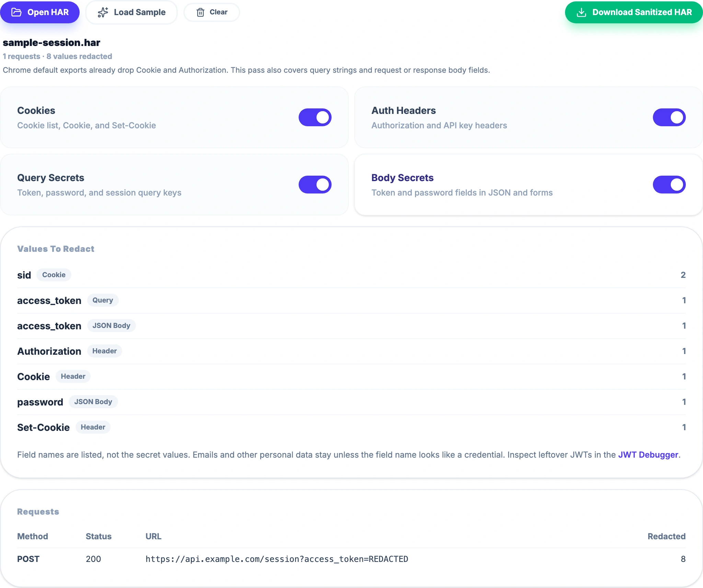Select the sid Cookie row
703x588 pixels.
[351, 275]
